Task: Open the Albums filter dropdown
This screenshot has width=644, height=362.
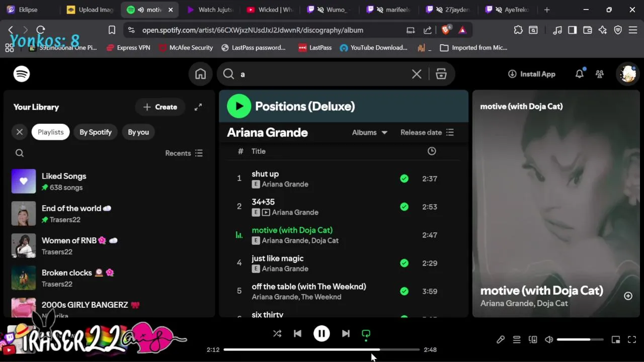Action: tap(370, 132)
